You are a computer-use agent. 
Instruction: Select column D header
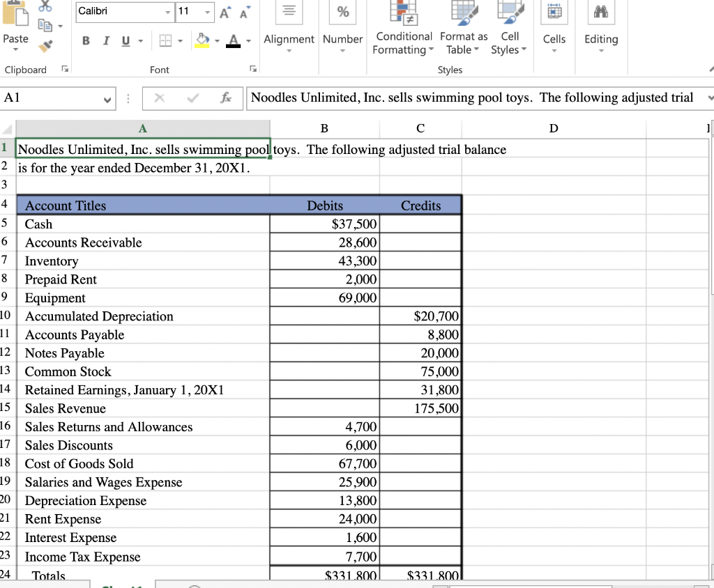click(554, 128)
